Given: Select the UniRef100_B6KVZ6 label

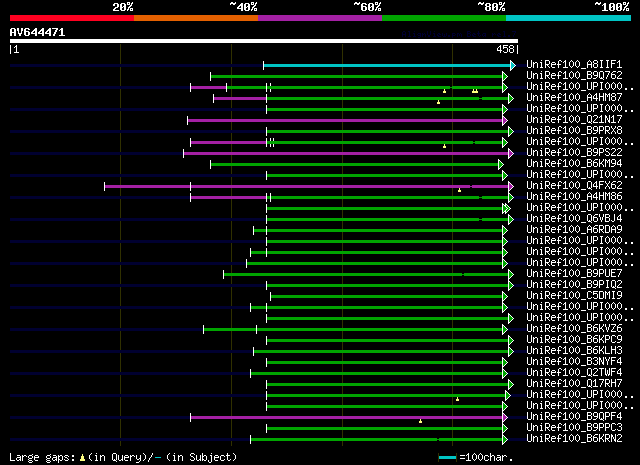Looking at the screenshot, I should [x=574, y=328].
